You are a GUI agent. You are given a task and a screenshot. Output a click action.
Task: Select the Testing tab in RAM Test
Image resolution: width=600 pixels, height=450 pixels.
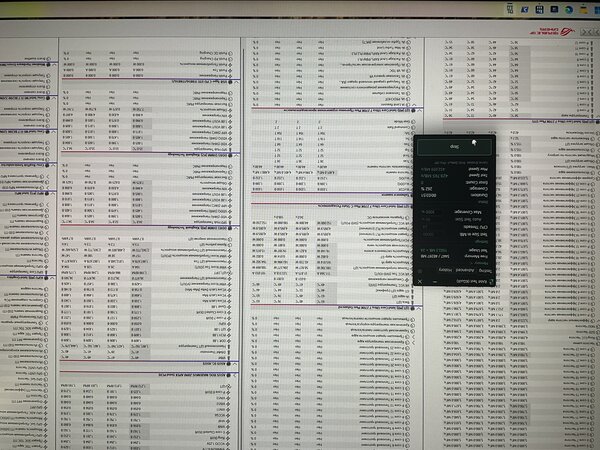(485, 270)
